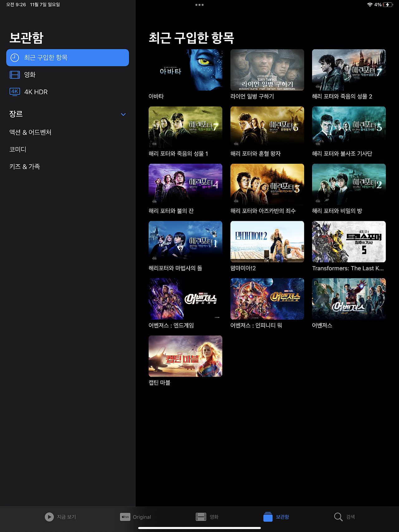The width and height of the screenshot is (399, 532).
Task: Open the Transformers: The Last Knight poster
Action: (349, 242)
